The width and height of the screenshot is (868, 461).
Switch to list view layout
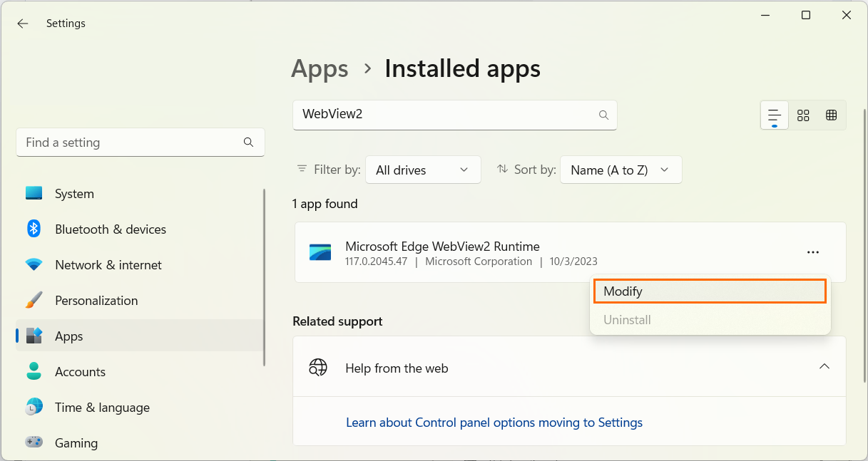point(775,115)
